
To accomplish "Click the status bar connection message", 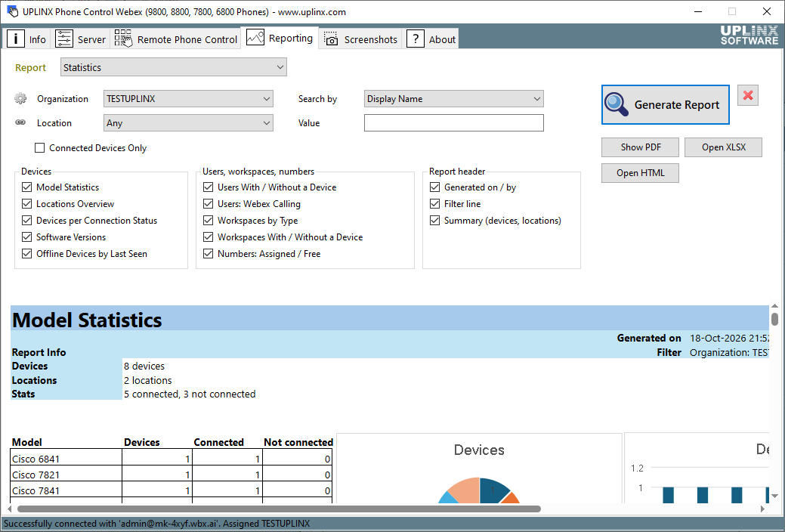I will (x=156, y=524).
